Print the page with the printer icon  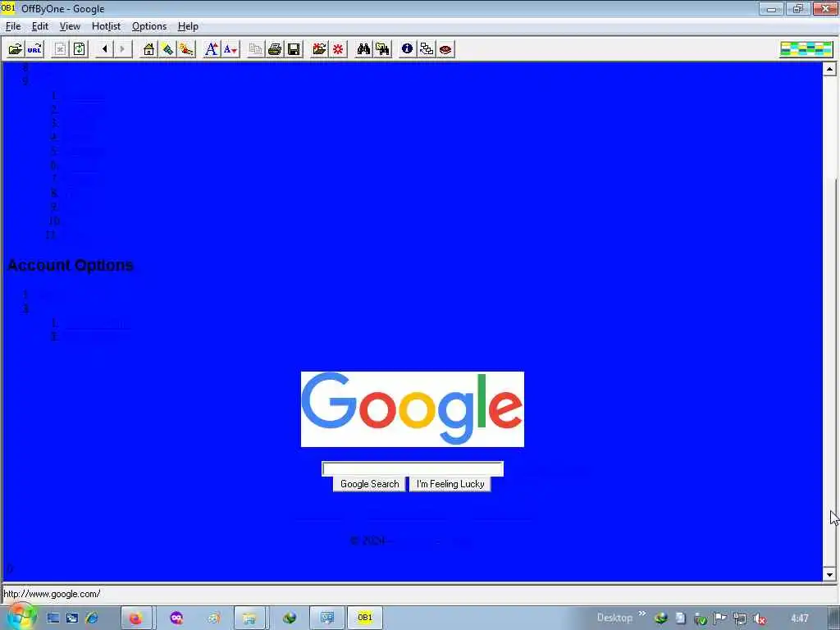coord(275,49)
